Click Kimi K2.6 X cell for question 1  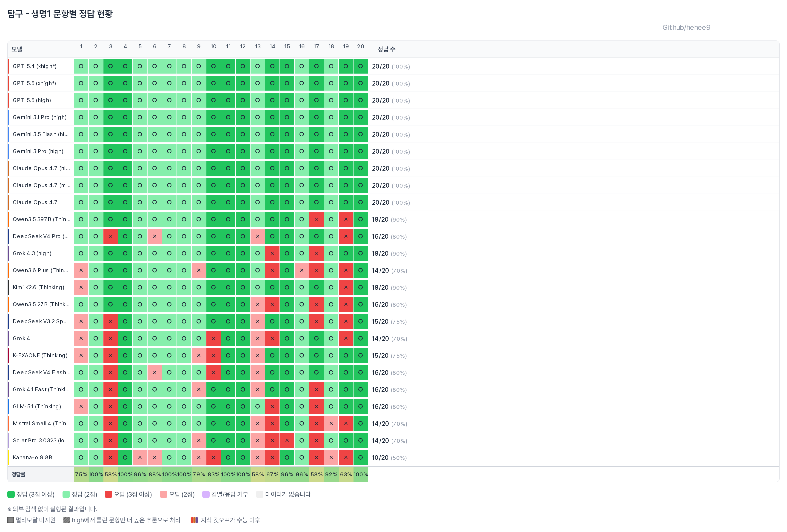pyautogui.click(x=81, y=287)
